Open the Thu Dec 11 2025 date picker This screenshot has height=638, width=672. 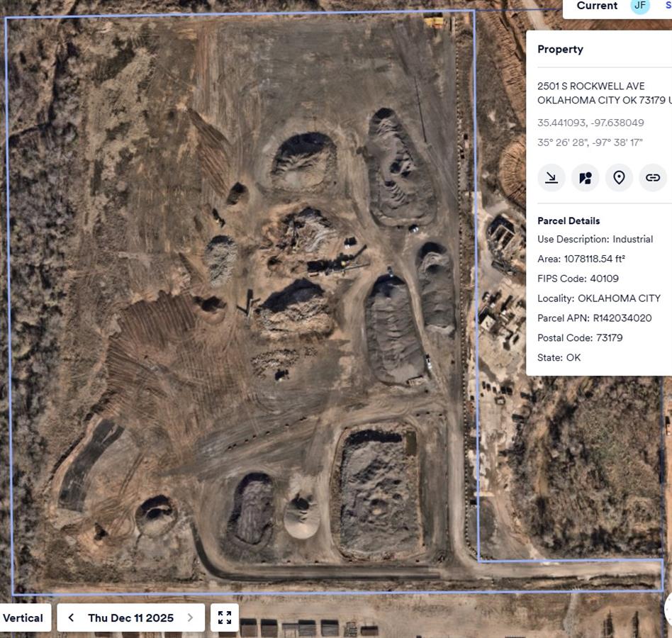pyautogui.click(x=130, y=617)
